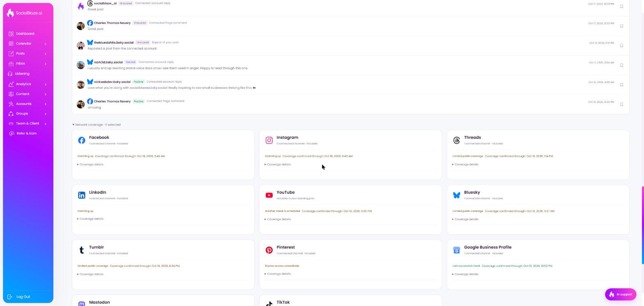Expand Coverage details for Instagram
This screenshot has height=306, width=644.
(x=278, y=165)
